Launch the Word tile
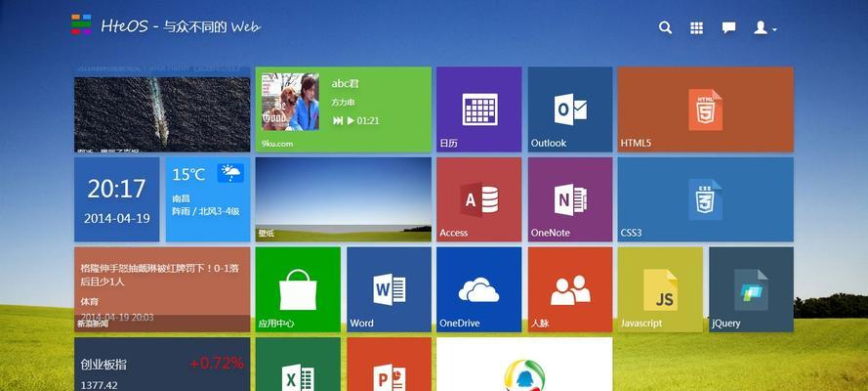The height and width of the screenshot is (391, 868). pyautogui.click(x=390, y=289)
